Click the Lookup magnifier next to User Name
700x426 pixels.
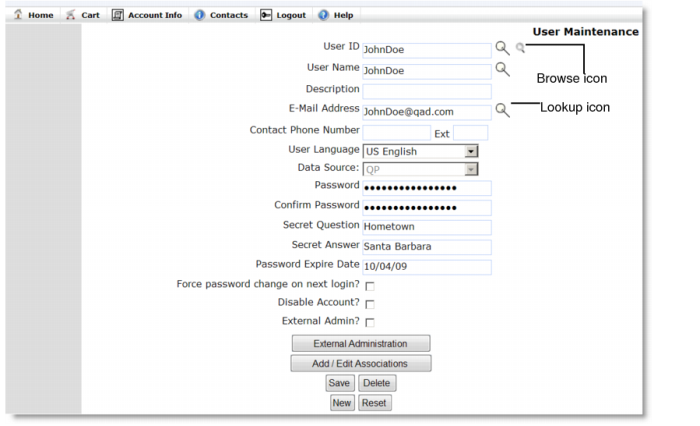(502, 69)
